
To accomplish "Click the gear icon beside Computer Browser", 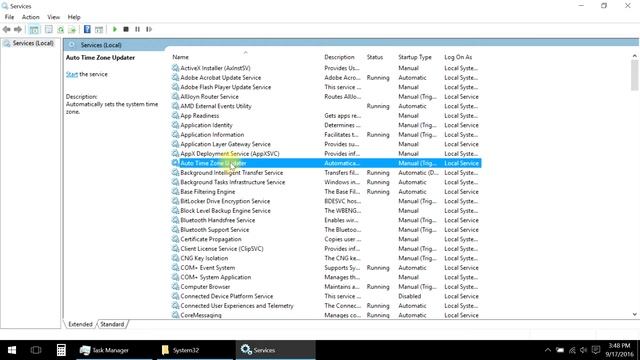I will (175, 287).
